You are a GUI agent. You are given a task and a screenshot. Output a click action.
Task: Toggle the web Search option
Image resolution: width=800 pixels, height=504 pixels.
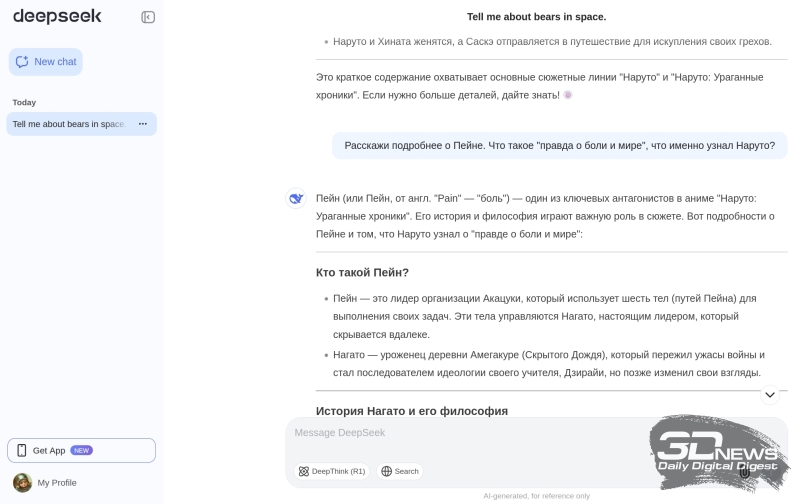pyautogui.click(x=400, y=471)
